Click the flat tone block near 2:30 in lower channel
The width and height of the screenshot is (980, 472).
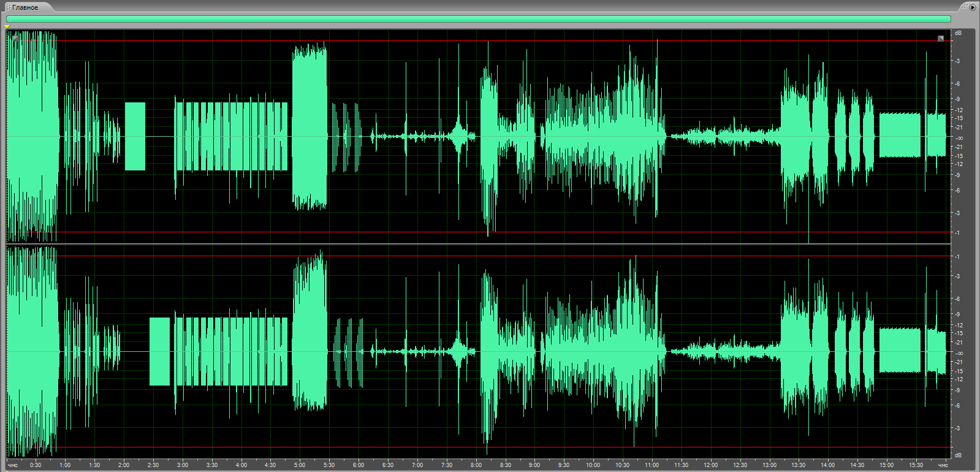159,351
